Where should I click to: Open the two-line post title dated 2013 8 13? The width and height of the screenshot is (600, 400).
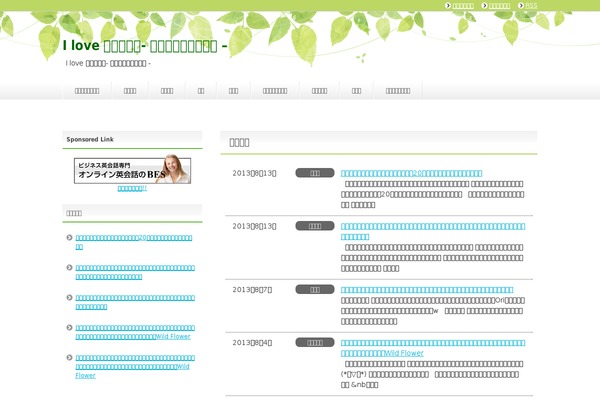click(x=433, y=231)
